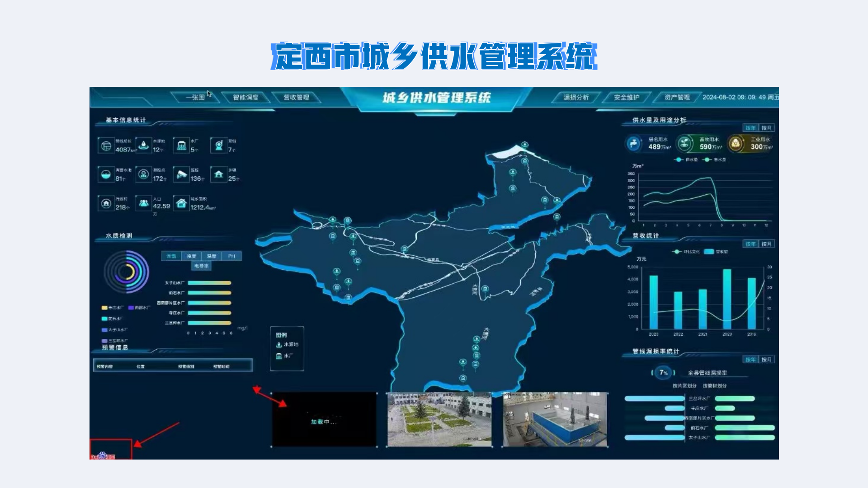The width and height of the screenshot is (868, 488).
Task: Select the 电导率 water quality button
Action: 201,266
